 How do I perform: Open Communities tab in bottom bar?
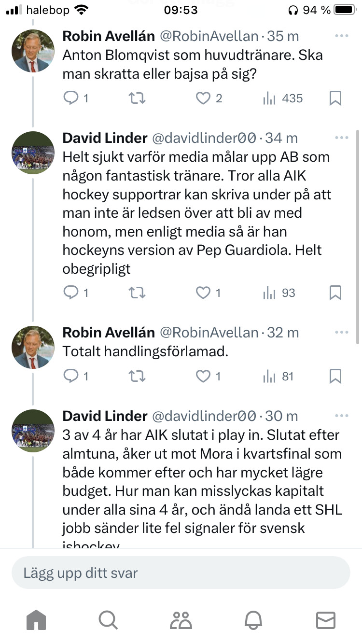pyautogui.click(x=181, y=620)
